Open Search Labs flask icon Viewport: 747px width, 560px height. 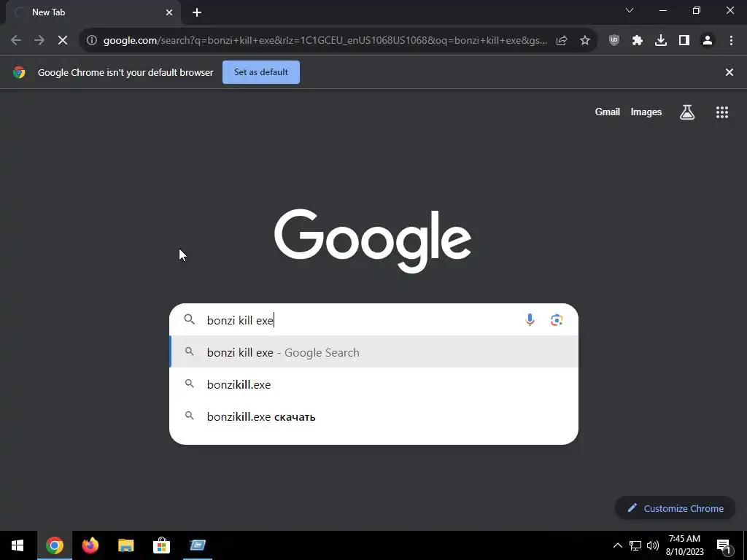[687, 112]
